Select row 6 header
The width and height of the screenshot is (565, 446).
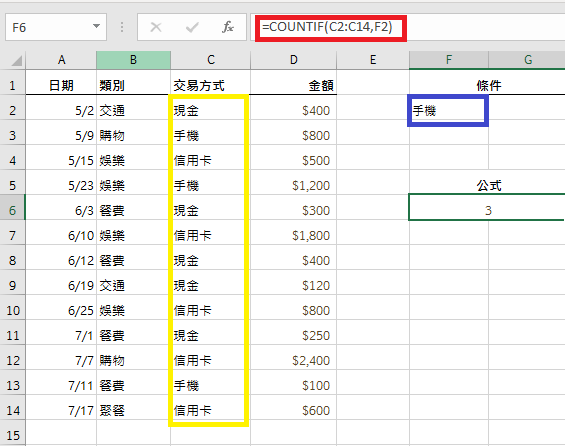13,210
